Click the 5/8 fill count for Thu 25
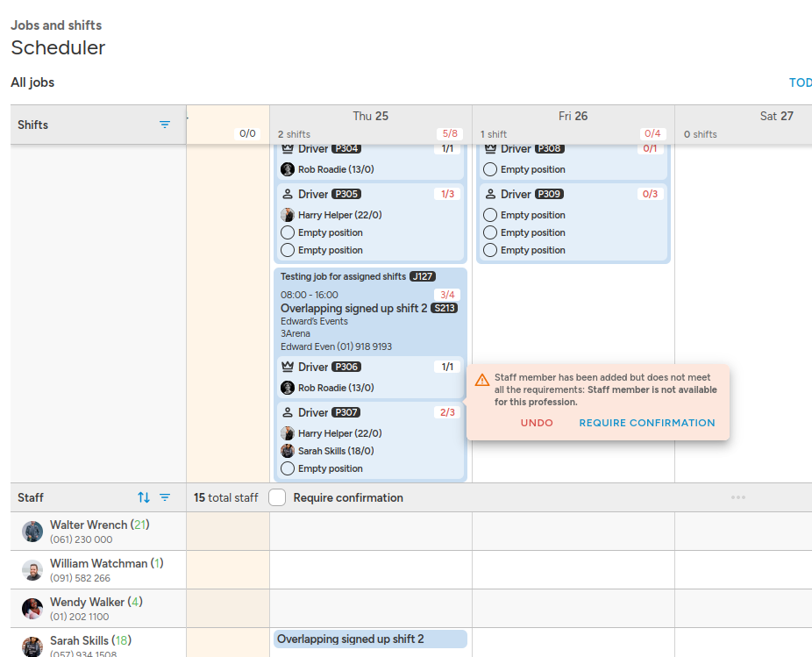The image size is (812, 657). pyautogui.click(x=450, y=133)
